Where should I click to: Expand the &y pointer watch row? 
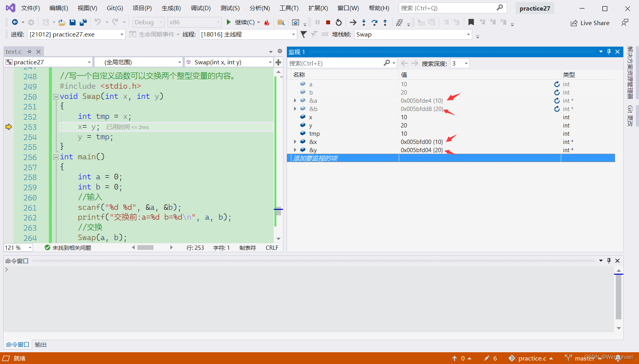295,150
